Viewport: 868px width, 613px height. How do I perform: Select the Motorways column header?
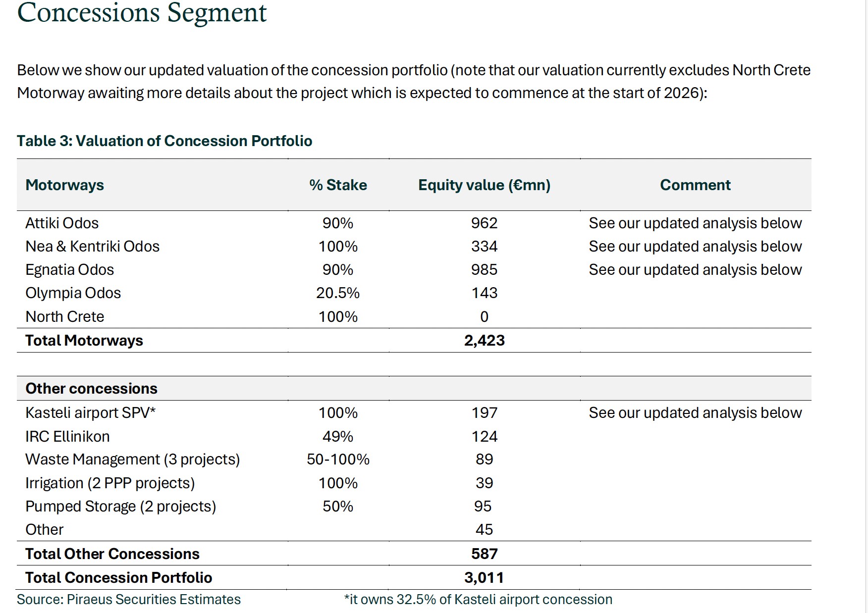click(64, 185)
